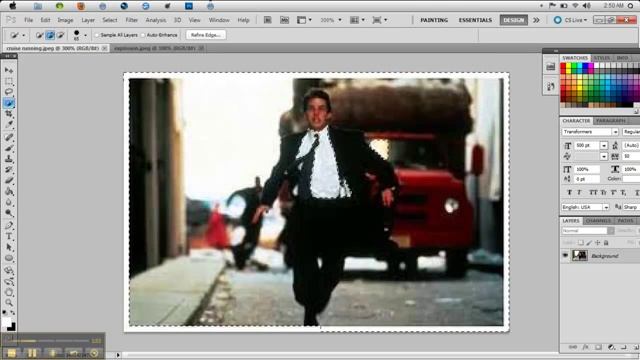640x360 pixels.
Task: Open the font size dropdown
Action: pos(604,145)
